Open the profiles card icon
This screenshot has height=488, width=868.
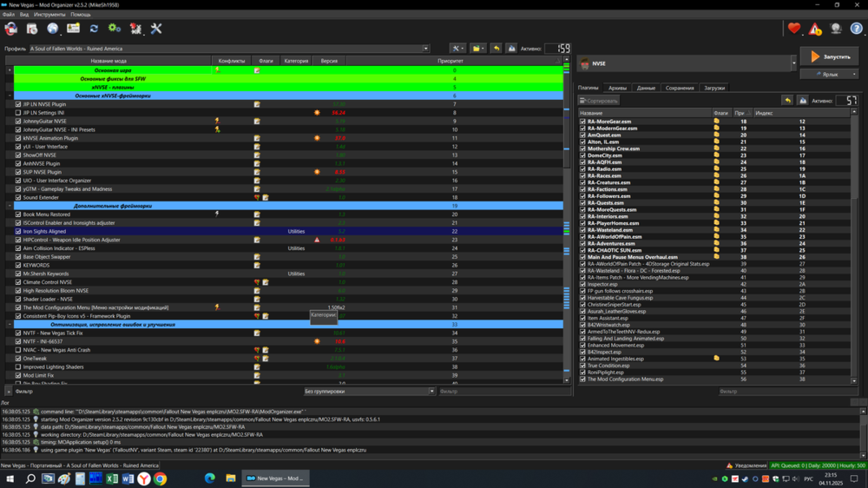point(73,29)
